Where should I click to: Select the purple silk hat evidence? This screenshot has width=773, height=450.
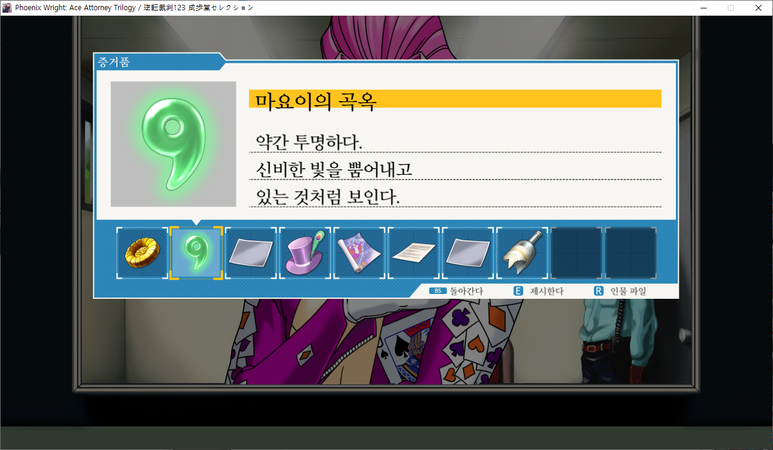(305, 253)
